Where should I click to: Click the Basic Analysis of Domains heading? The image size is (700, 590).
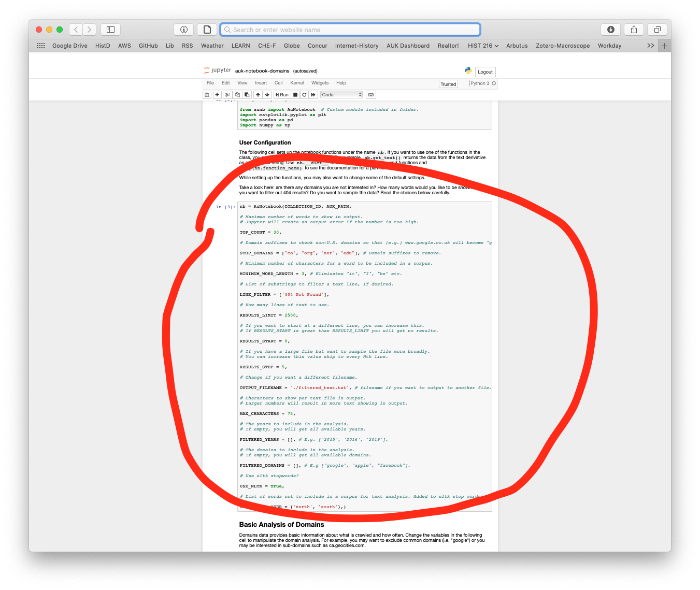click(282, 525)
